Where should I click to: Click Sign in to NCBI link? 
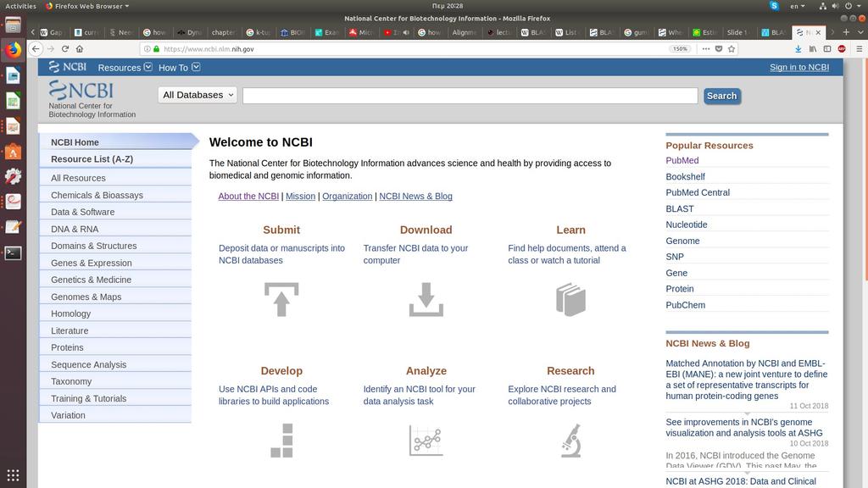(798, 67)
